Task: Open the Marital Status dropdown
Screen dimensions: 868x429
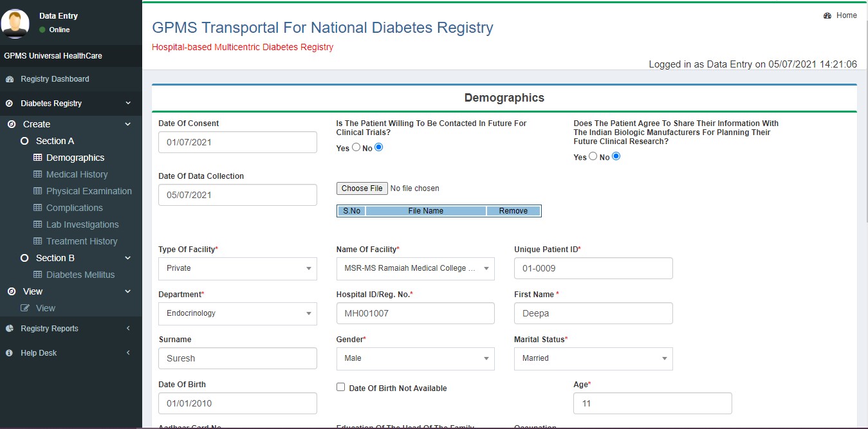Action: pyautogui.click(x=593, y=358)
